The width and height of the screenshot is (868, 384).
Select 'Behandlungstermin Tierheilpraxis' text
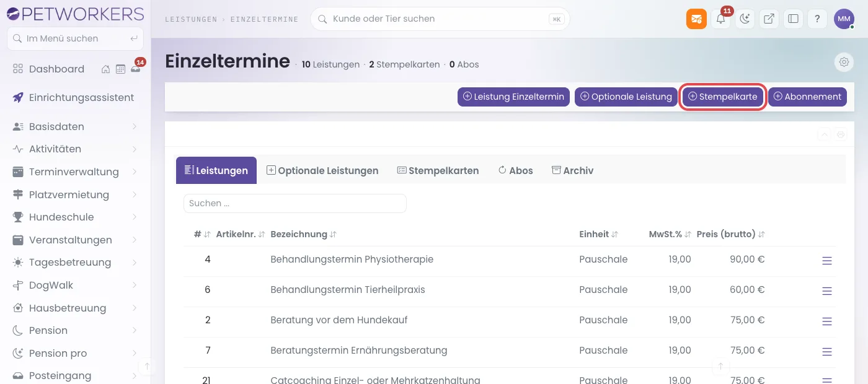(x=348, y=289)
